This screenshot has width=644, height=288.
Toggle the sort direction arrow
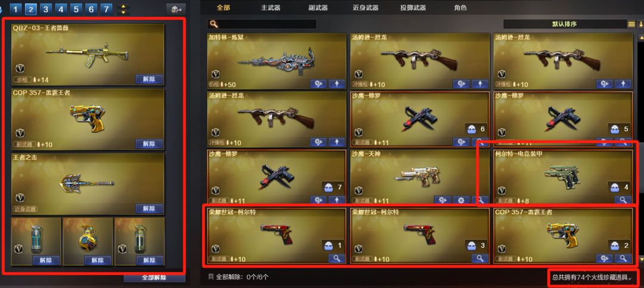[640, 24]
